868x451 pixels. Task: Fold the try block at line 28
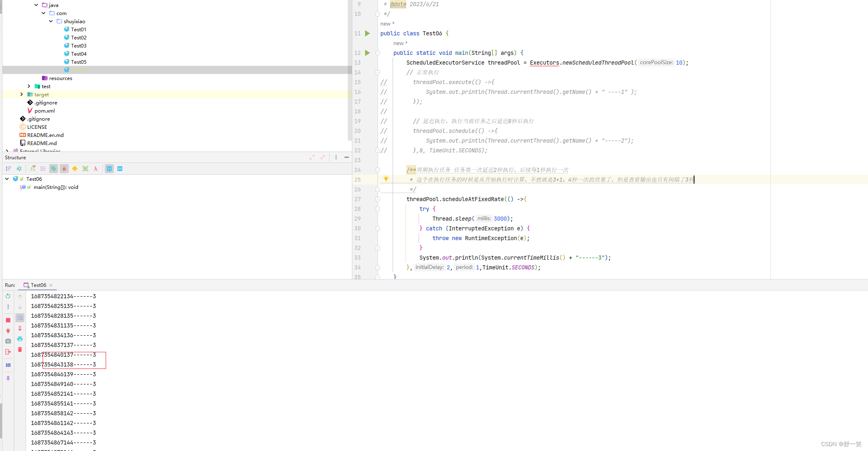click(378, 209)
